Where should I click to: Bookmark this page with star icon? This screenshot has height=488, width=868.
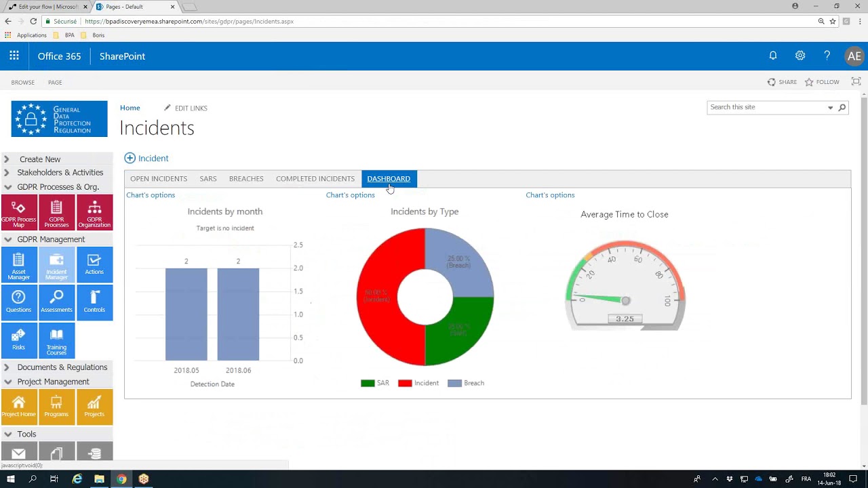(833, 21)
